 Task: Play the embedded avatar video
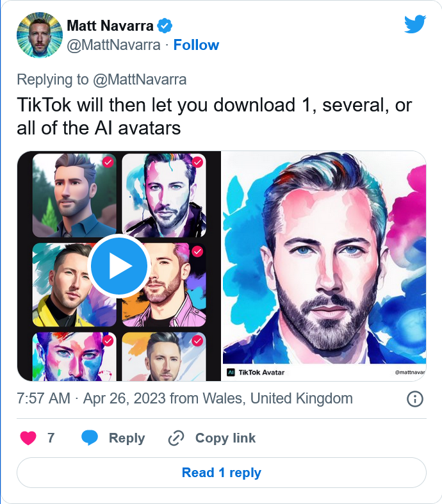click(119, 266)
